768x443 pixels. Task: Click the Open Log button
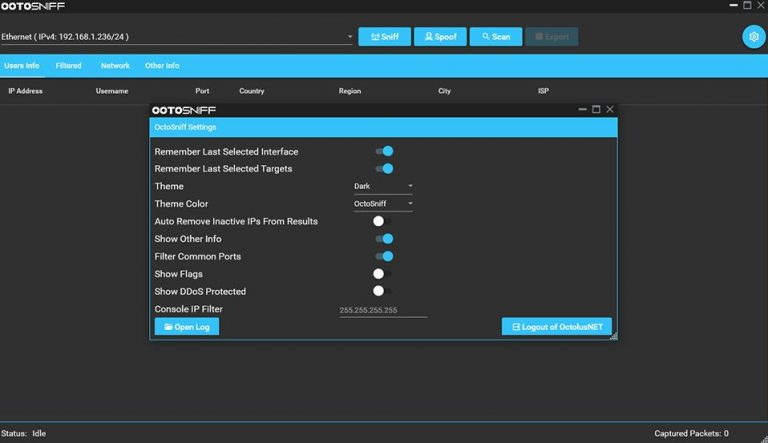(187, 327)
